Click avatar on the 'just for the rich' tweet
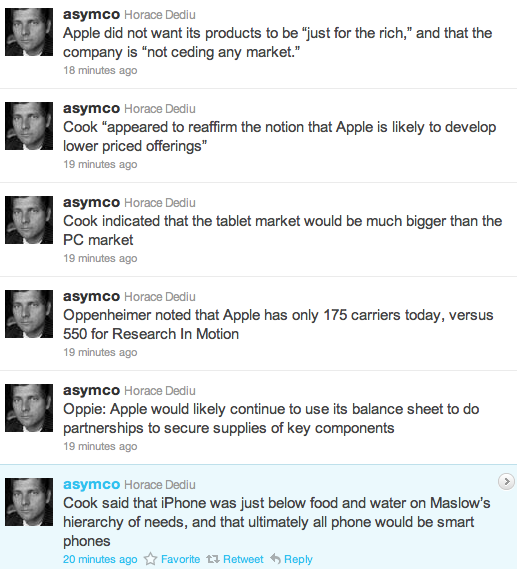This screenshot has height=569, width=517. click(x=29, y=32)
